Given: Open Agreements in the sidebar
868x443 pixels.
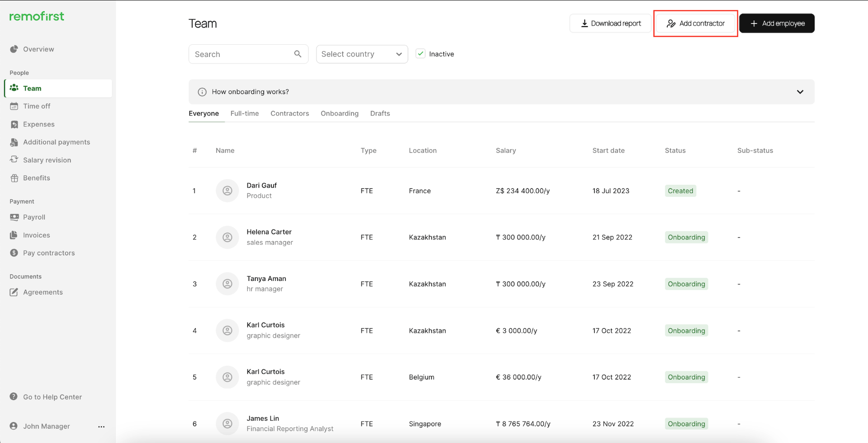Looking at the screenshot, I should point(43,292).
